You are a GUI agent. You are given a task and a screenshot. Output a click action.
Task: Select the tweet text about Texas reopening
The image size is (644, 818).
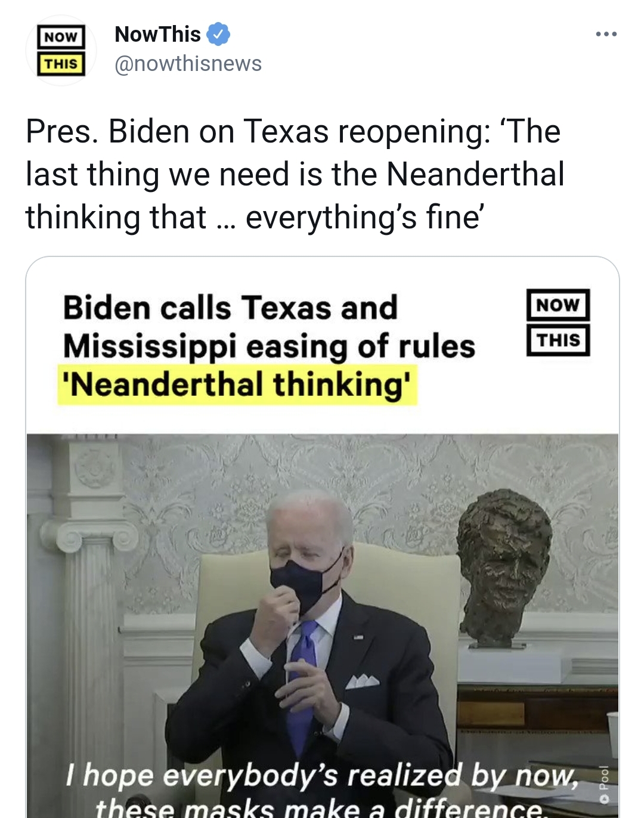tap(295, 174)
